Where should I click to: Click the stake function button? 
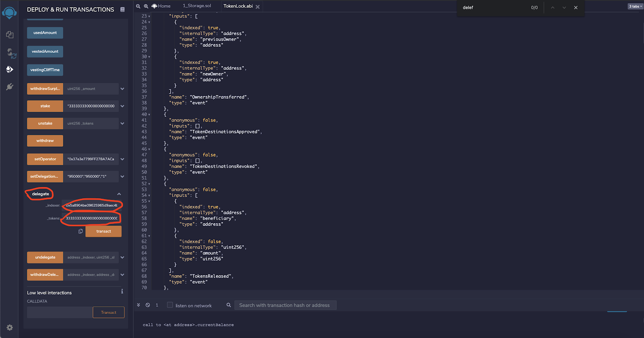(x=45, y=106)
